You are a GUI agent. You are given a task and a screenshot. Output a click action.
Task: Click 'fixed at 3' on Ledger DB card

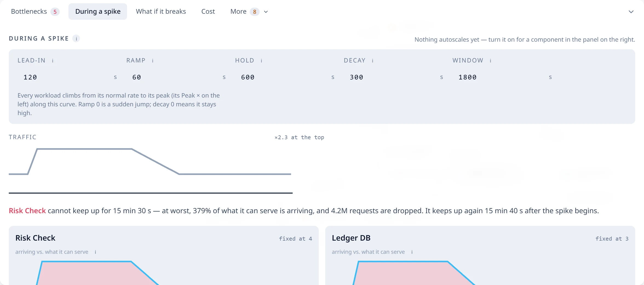point(612,239)
